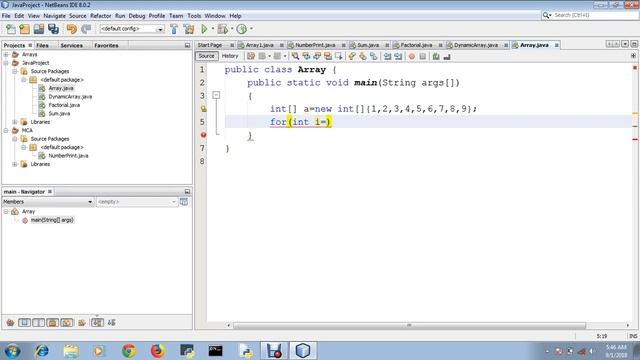Click the Stop Macro Recording square icon
640x360 pixels.
[422, 56]
